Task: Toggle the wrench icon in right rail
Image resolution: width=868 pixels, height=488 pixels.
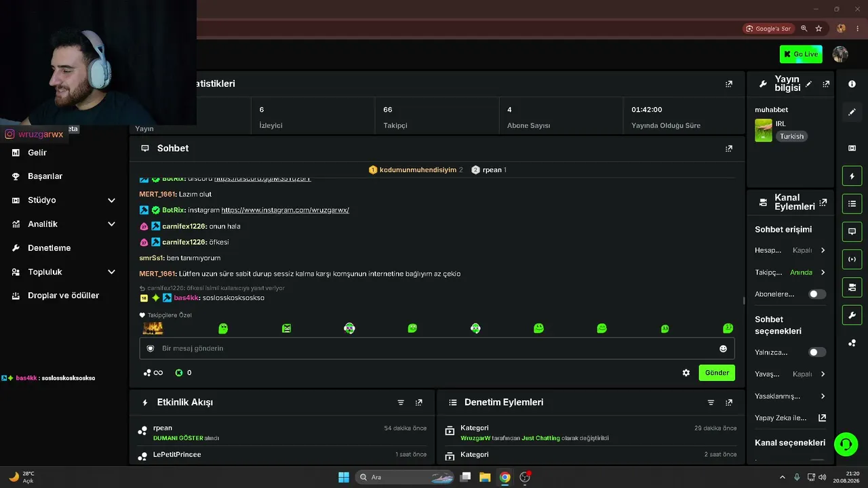Action: [x=852, y=315]
